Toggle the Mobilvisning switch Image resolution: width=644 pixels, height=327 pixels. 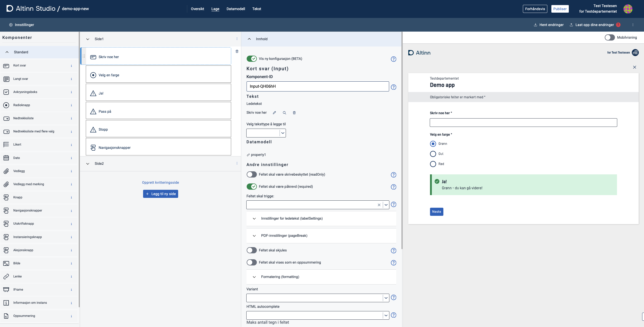click(x=610, y=37)
